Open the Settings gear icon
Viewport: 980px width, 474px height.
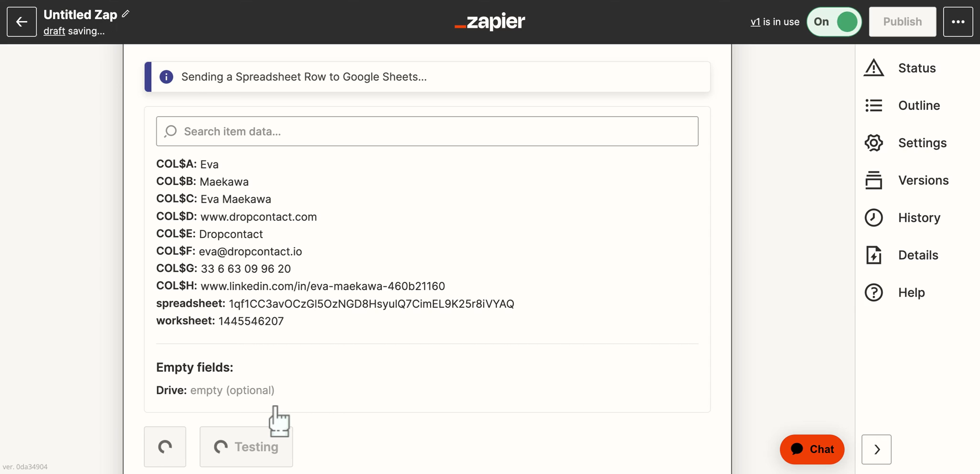coord(873,143)
